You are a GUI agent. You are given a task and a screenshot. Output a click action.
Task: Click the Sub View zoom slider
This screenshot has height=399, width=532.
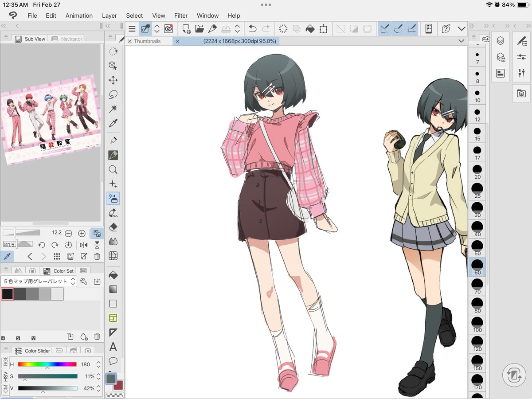[x=21, y=233]
